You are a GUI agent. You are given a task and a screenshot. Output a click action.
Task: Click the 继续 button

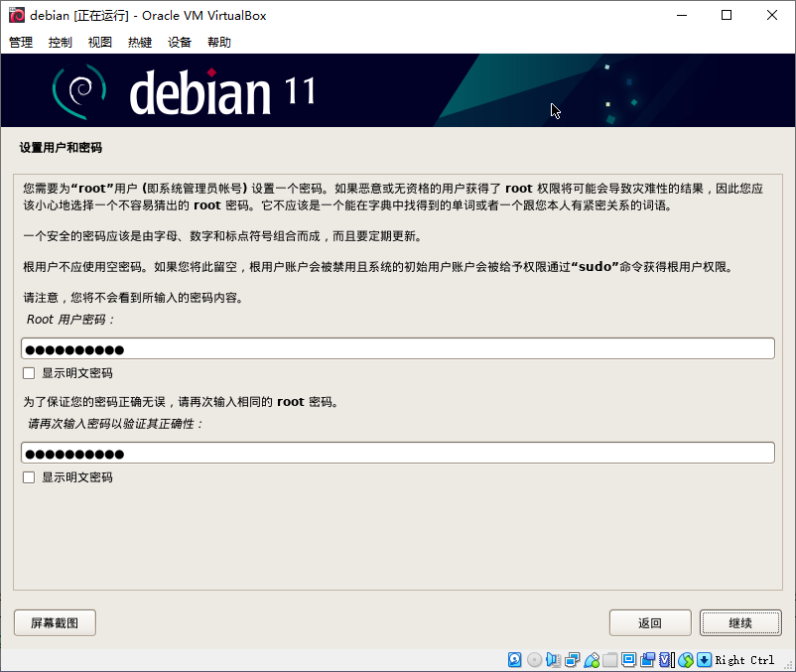click(x=740, y=622)
